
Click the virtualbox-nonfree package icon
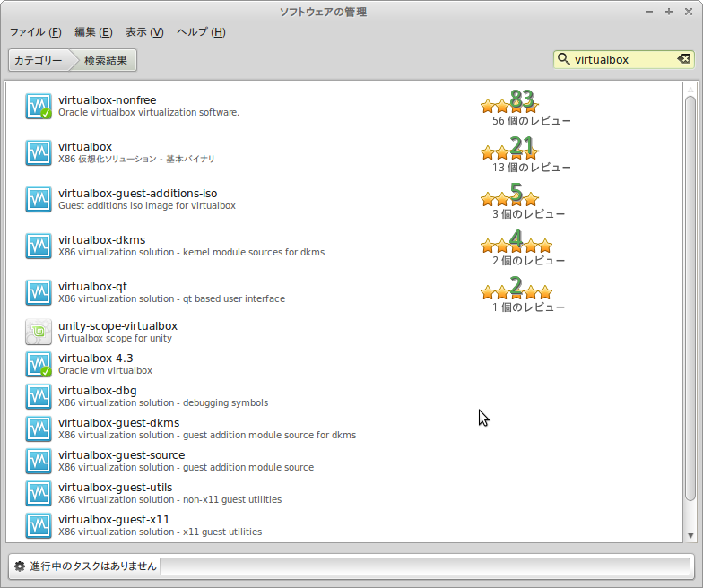tap(38, 106)
